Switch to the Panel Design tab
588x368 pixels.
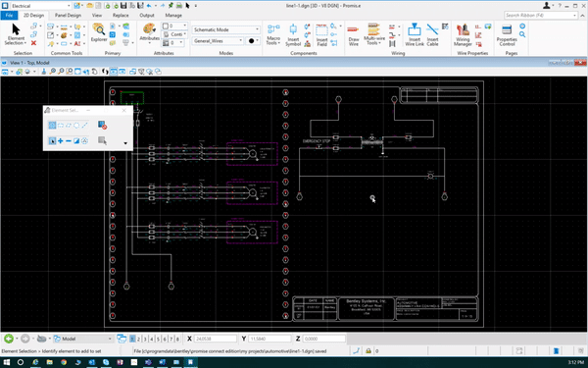(68, 16)
